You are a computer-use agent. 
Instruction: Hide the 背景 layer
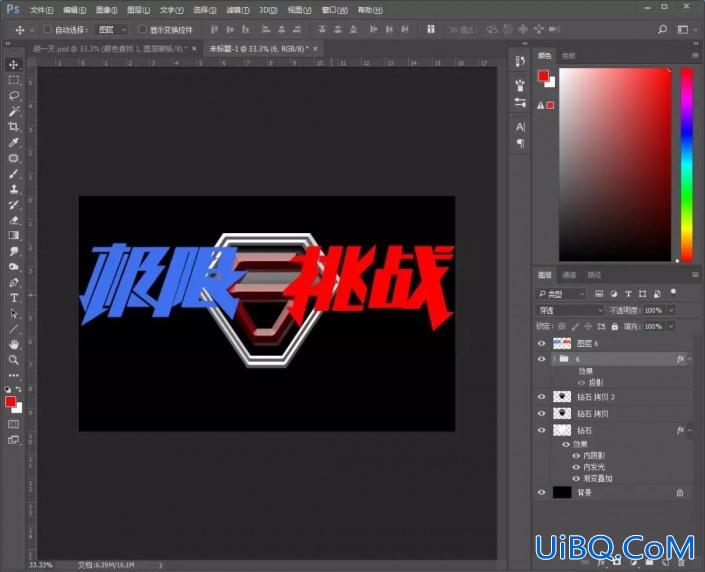(x=541, y=492)
